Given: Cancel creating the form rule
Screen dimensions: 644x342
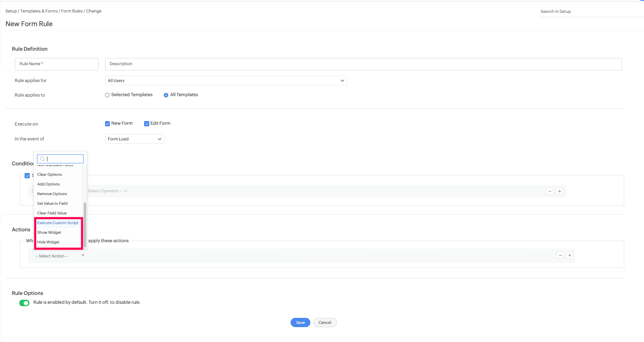Looking at the screenshot, I should [325, 323].
